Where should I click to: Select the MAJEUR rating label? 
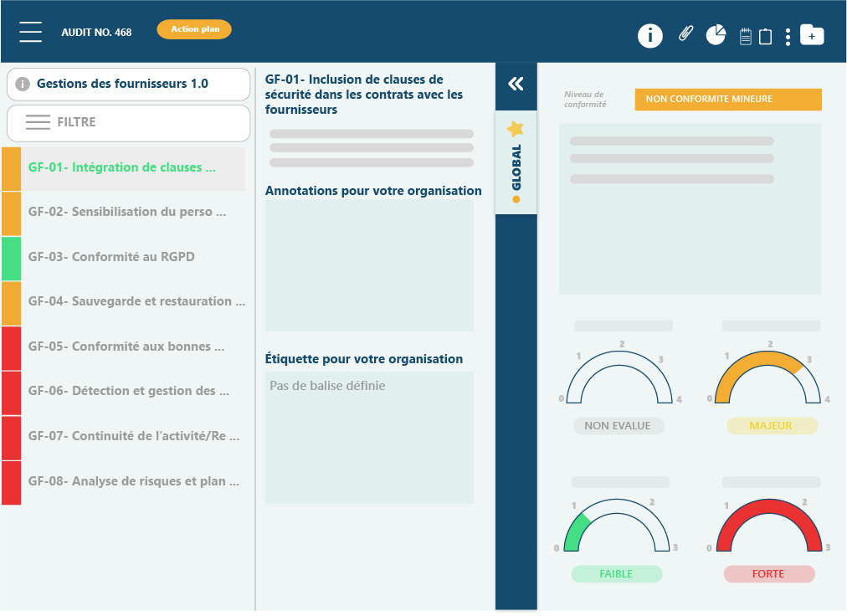pos(771,426)
